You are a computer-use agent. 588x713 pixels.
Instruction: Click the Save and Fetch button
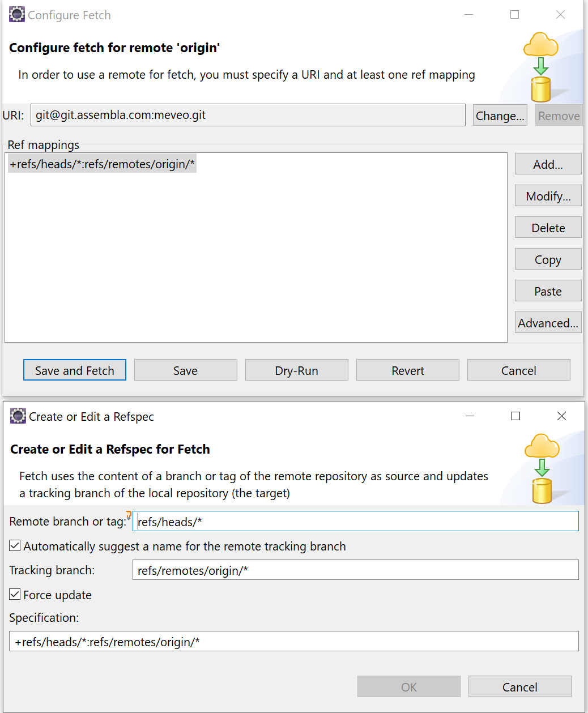[74, 370]
